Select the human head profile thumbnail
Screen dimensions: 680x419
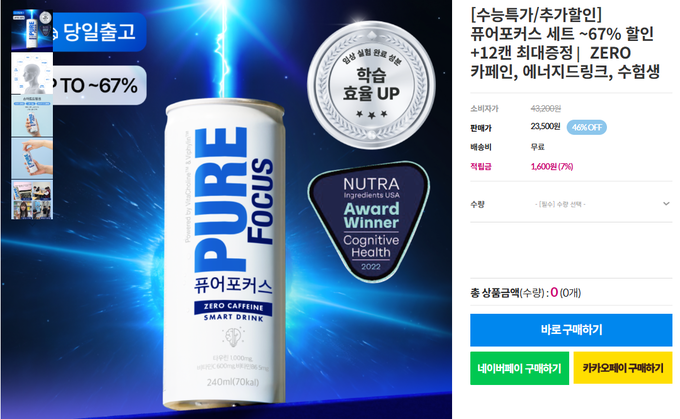tap(32, 73)
